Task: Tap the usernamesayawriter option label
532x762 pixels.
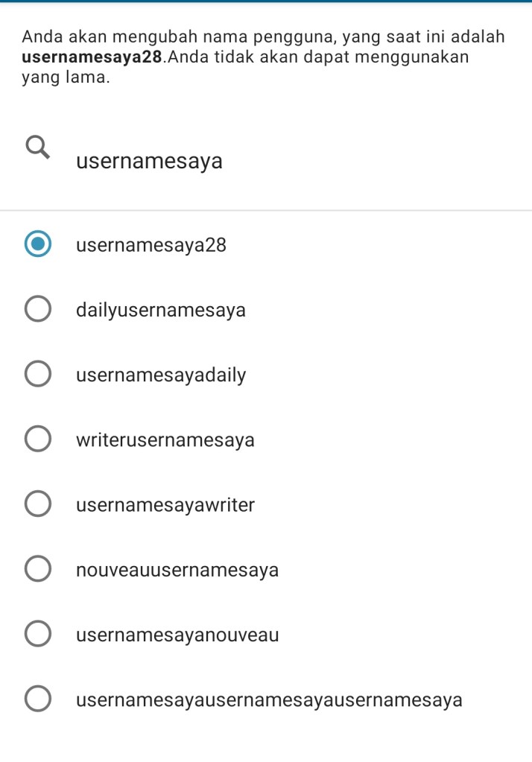Action: point(165,505)
